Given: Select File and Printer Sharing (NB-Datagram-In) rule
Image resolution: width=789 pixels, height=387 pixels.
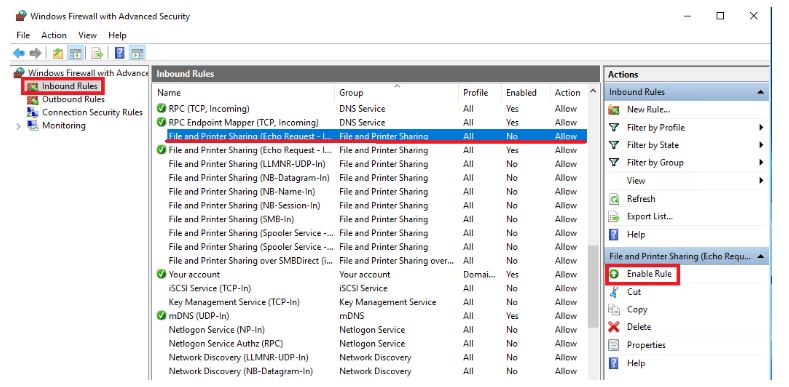Looking at the screenshot, I should (370, 178).
